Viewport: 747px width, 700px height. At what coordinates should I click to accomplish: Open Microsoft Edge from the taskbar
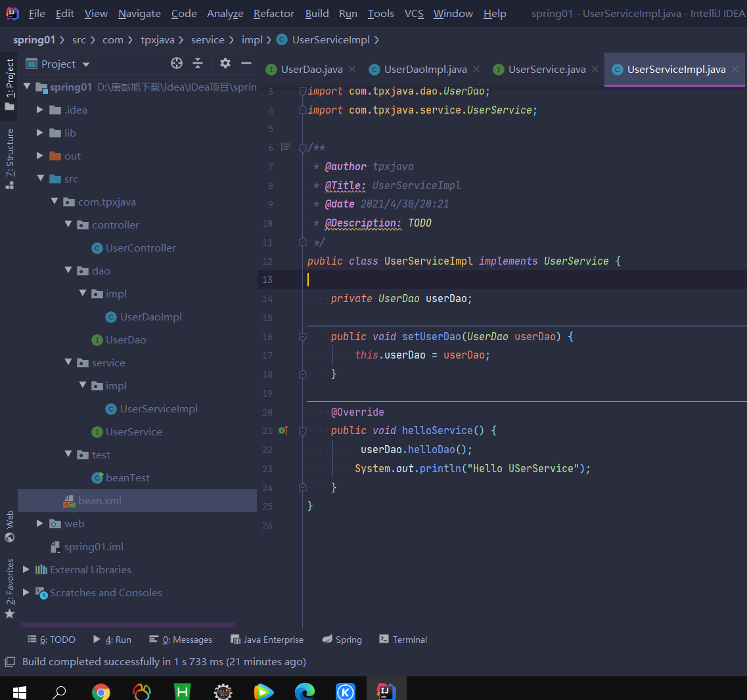[305, 691]
